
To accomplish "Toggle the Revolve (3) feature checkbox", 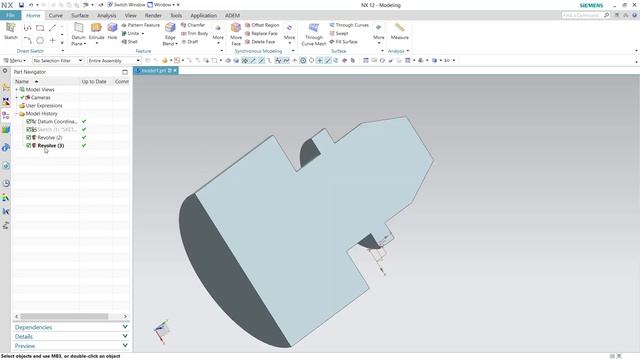I will [29, 145].
